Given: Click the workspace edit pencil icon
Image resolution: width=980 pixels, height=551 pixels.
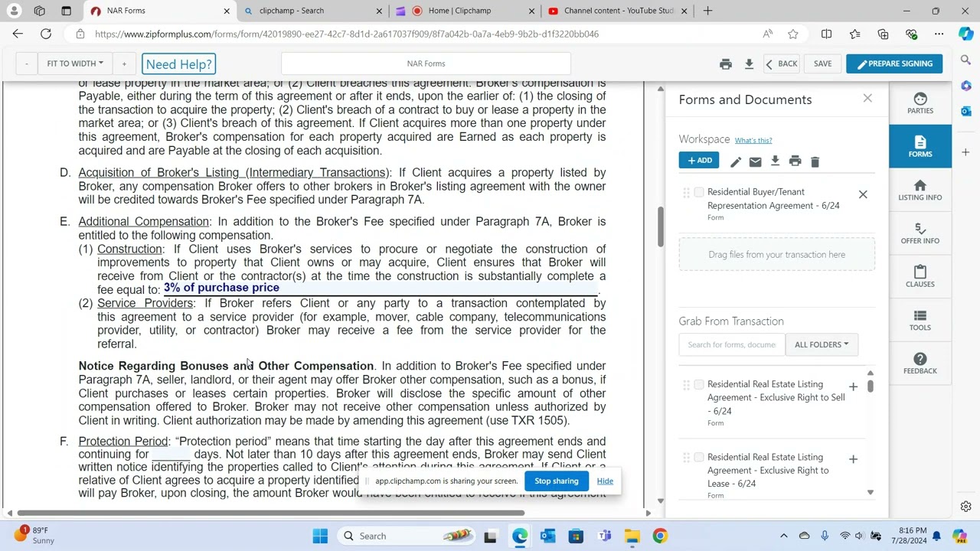Looking at the screenshot, I should click(736, 161).
